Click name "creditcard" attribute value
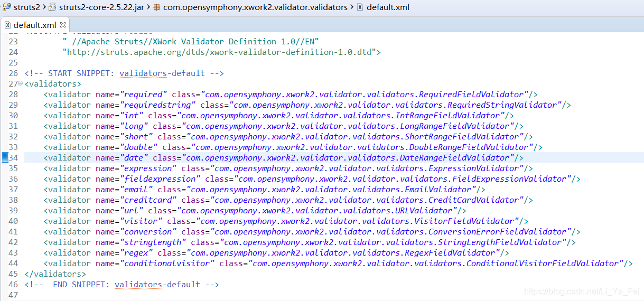 click(x=148, y=200)
